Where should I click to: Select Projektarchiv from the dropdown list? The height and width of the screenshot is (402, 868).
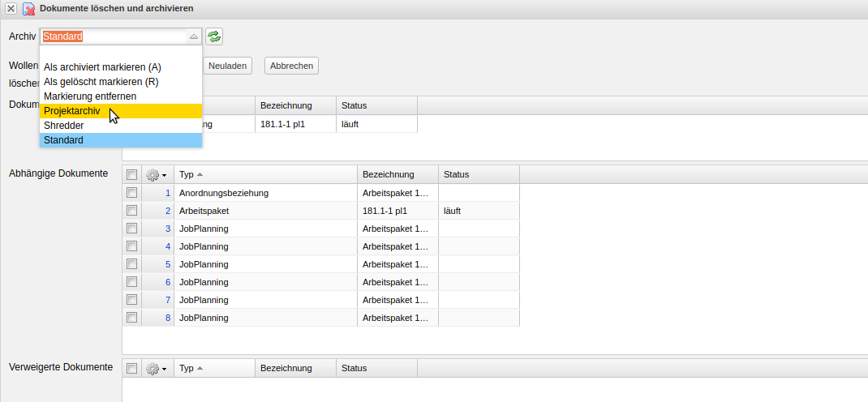click(x=72, y=111)
